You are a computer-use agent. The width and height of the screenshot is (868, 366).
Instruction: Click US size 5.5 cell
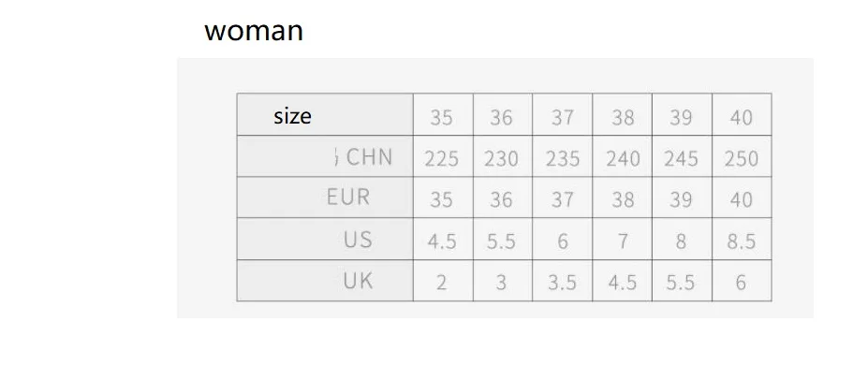tap(501, 242)
